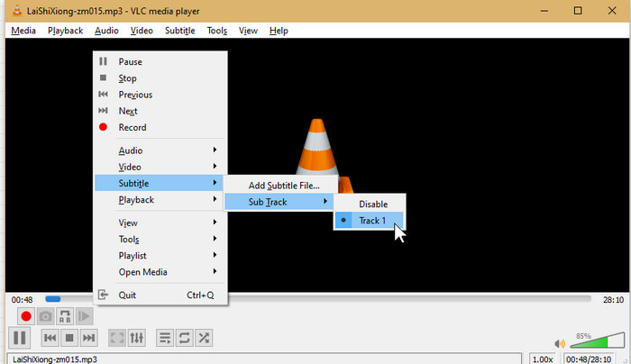Viewport: 631px width, 364px height.
Task: Expand the View submenu in the context menu
Action: (160, 223)
